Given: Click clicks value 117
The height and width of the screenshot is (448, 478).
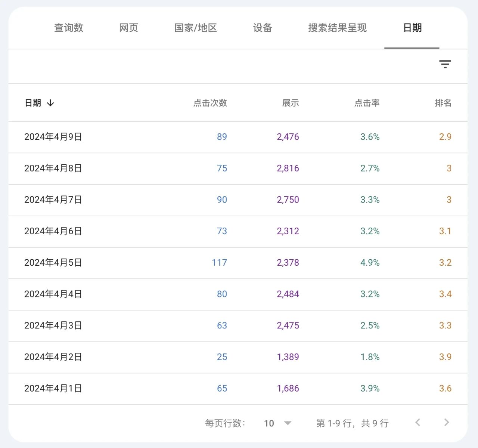Looking at the screenshot, I should point(220,263).
